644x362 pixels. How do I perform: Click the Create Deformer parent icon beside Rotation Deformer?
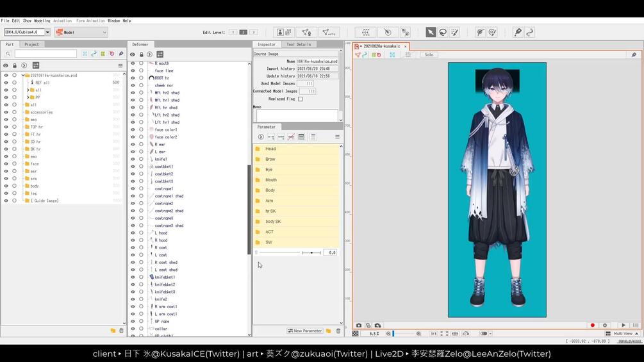click(405, 32)
